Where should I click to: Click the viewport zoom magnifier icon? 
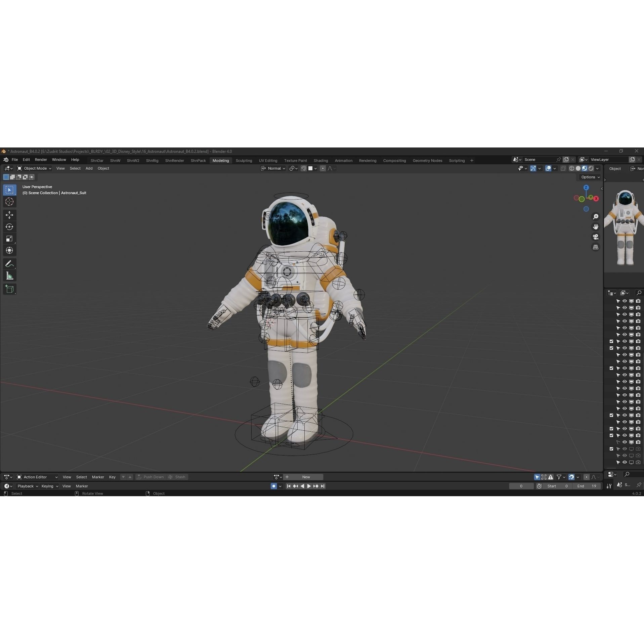coord(596,217)
